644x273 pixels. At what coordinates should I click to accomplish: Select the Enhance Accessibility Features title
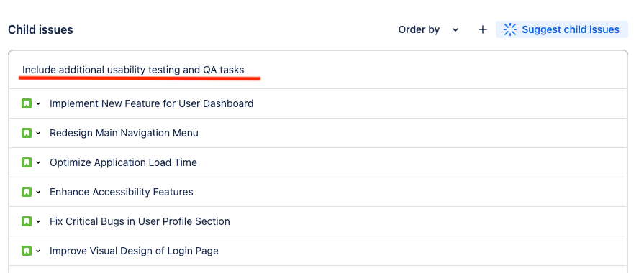pos(121,193)
